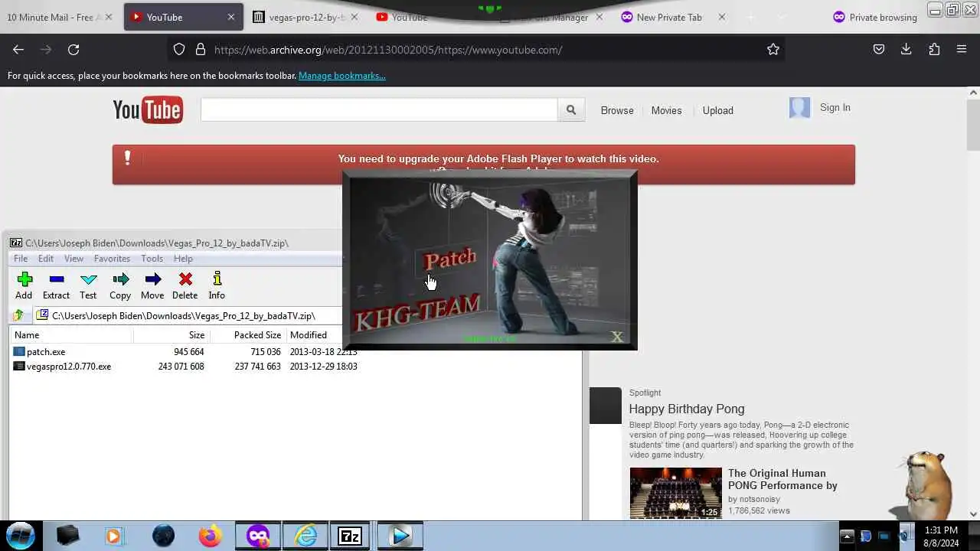Viewport: 980px width, 551px height.
Task: Click the notsonoisy channel name
Action: tap(759, 499)
